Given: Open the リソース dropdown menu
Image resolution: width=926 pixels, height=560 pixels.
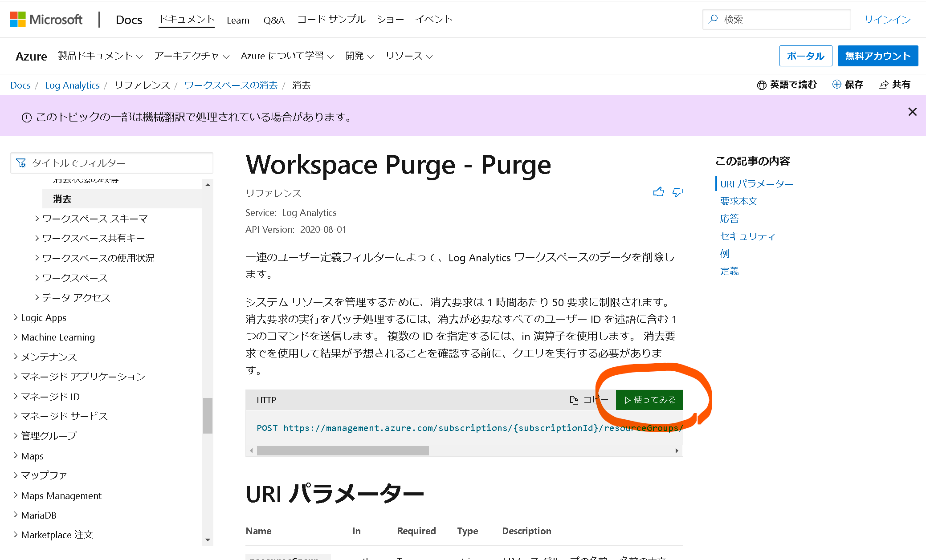Looking at the screenshot, I should pyautogui.click(x=409, y=56).
